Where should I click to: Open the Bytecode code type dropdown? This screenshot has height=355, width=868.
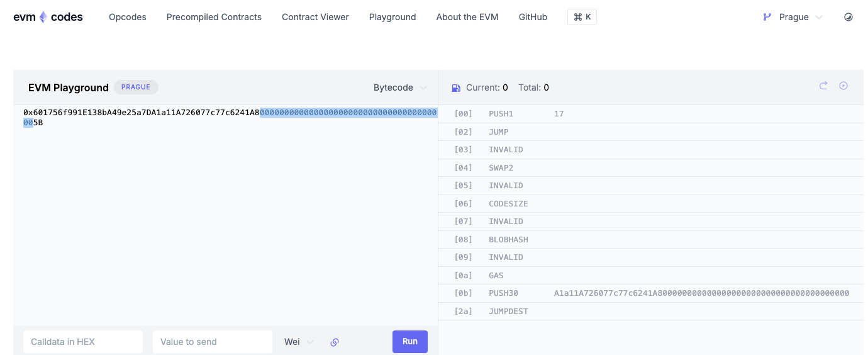click(x=400, y=87)
